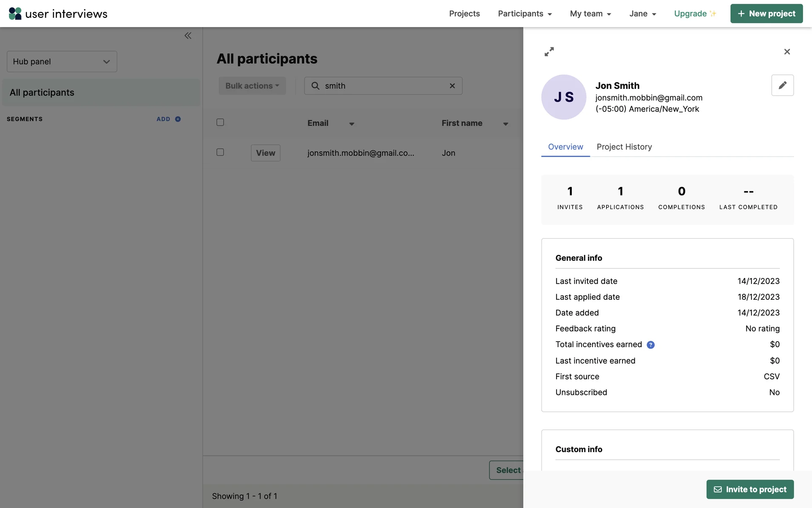Image resolution: width=812 pixels, height=508 pixels.
Task: Collapse the left sidebar with double chevron
Action: pyautogui.click(x=188, y=36)
